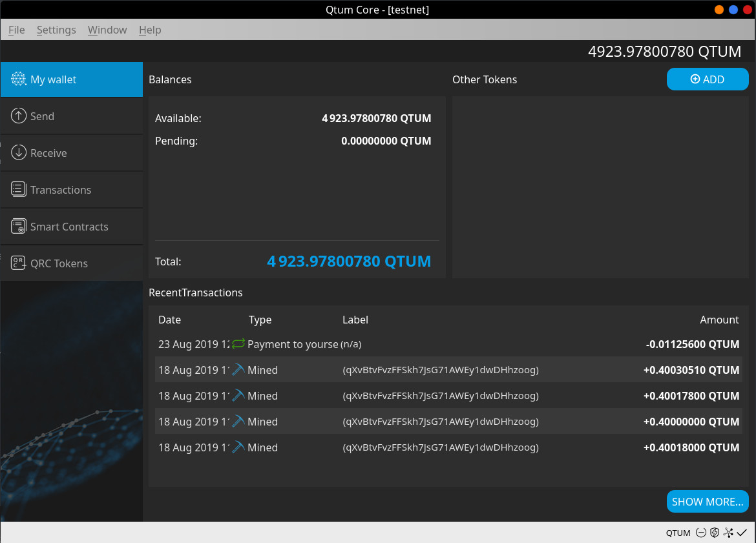Click the blue Total 4 923.97800780 QTUM value
Viewport: 756px width, 543px height.
pyautogui.click(x=348, y=261)
